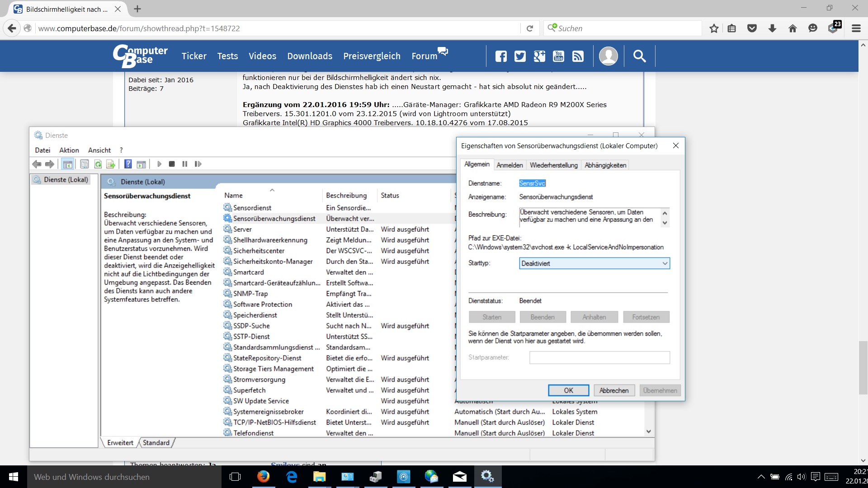Toggle show/hide console tree icon

68,164
